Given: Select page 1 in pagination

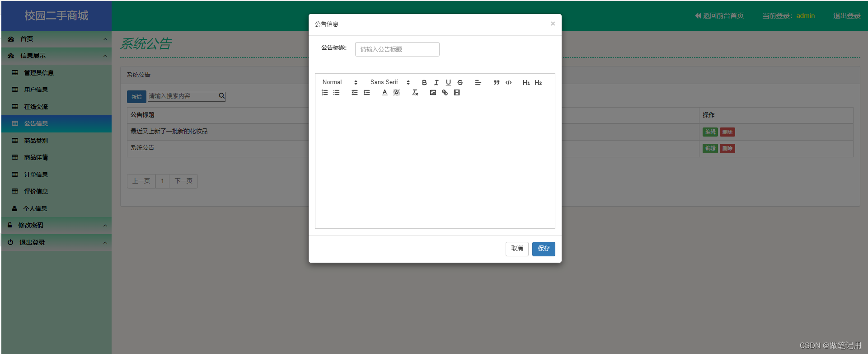Looking at the screenshot, I should [x=162, y=181].
